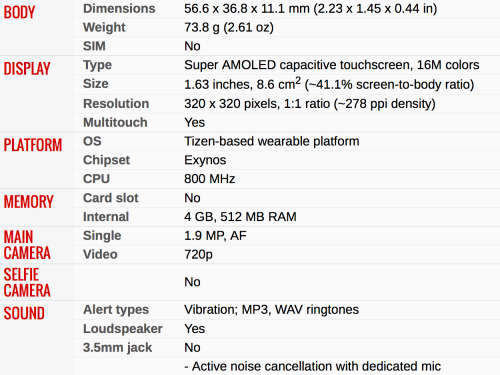Select the 3.5mm jack label
The width and height of the screenshot is (500, 375).
click(x=117, y=348)
